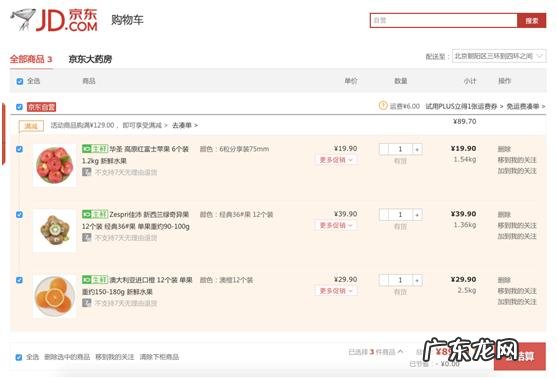Screen dimensions: 557x379
Task: Expand 更多促销 for the apple item
Action: (336, 160)
